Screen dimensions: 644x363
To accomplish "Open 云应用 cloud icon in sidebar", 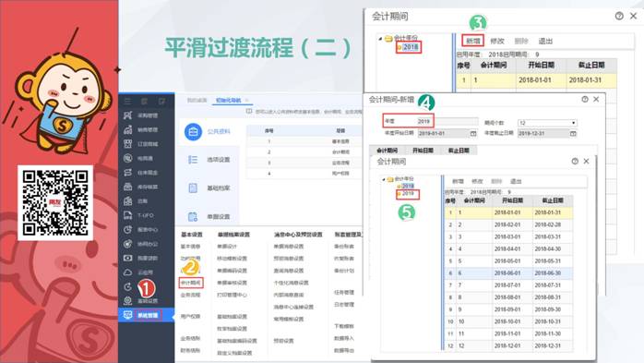I will tap(128, 272).
